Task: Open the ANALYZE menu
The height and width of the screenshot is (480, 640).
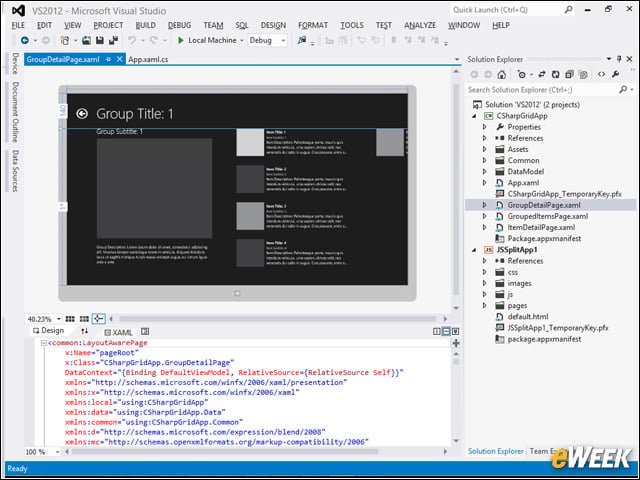Action: click(x=420, y=25)
